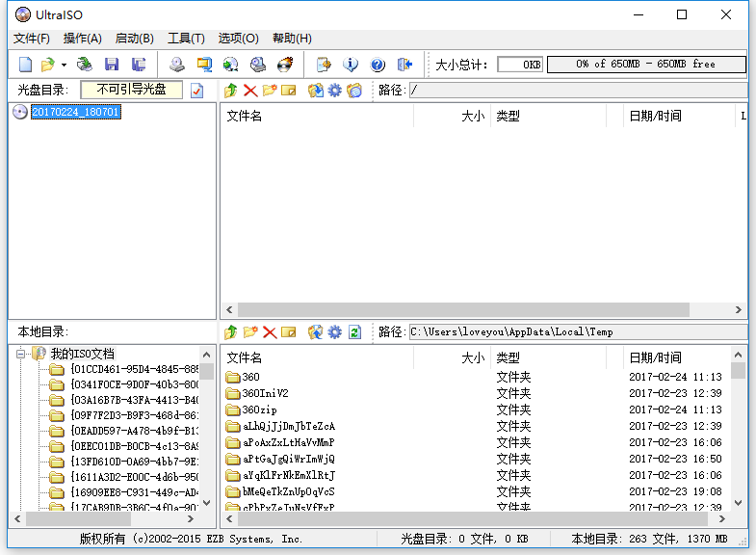The image size is (756, 555).
Task: Collapse the 我的ISO文档 tree node
Action: (x=20, y=354)
